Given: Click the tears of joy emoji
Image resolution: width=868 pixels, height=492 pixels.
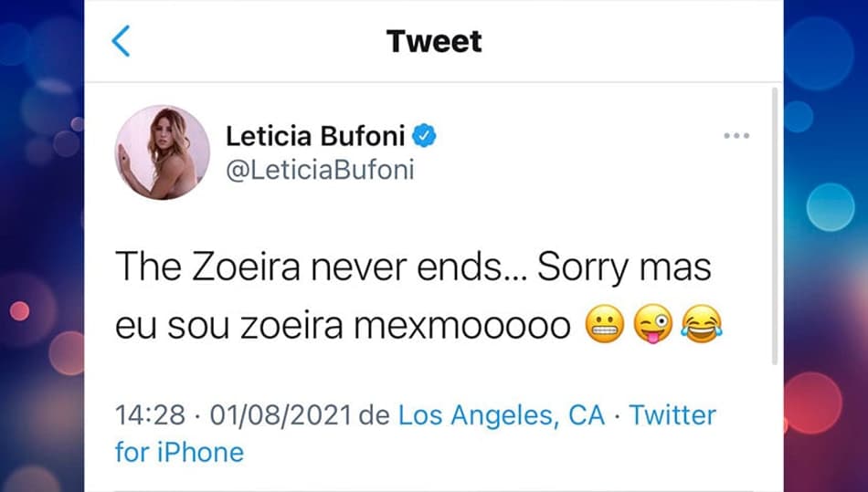Looking at the screenshot, I should coord(702,324).
